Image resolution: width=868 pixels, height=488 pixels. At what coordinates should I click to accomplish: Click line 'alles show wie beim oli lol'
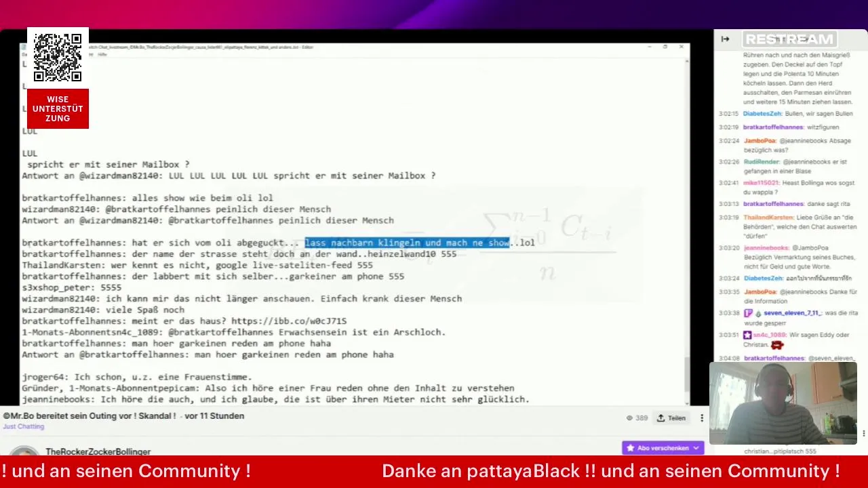pos(147,198)
